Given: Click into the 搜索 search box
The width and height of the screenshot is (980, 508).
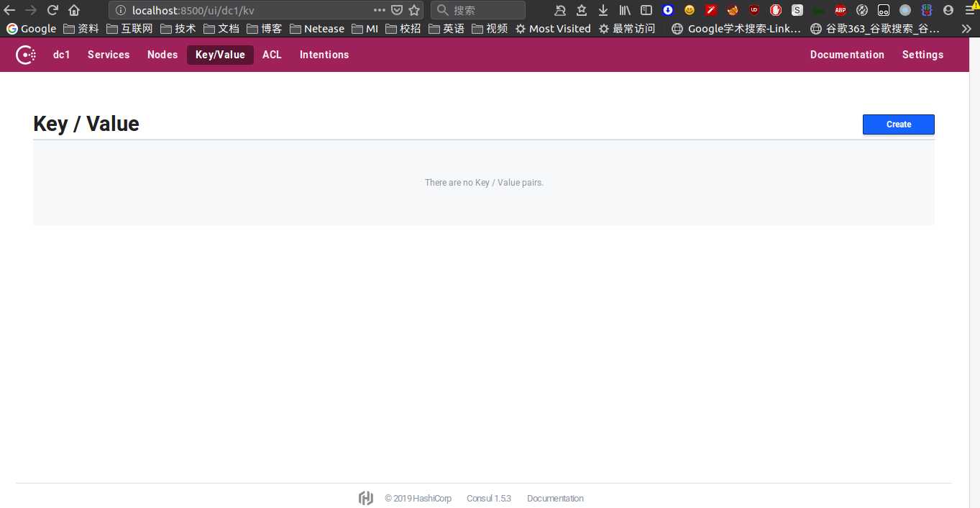Looking at the screenshot, I should (478, 10).
